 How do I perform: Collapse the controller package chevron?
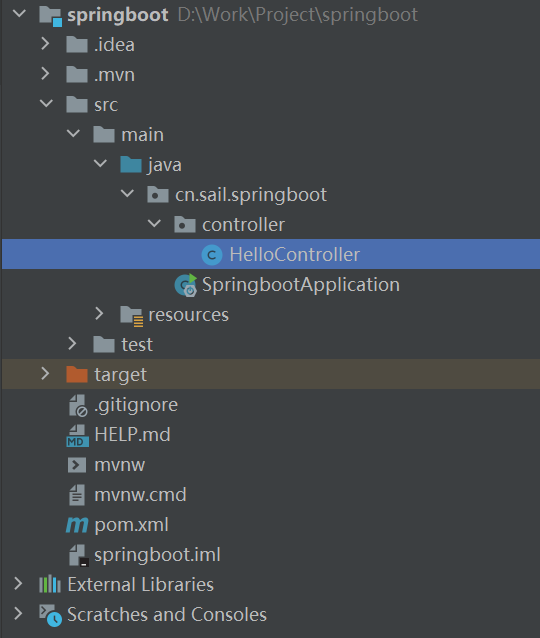click(x=154, y=223)
